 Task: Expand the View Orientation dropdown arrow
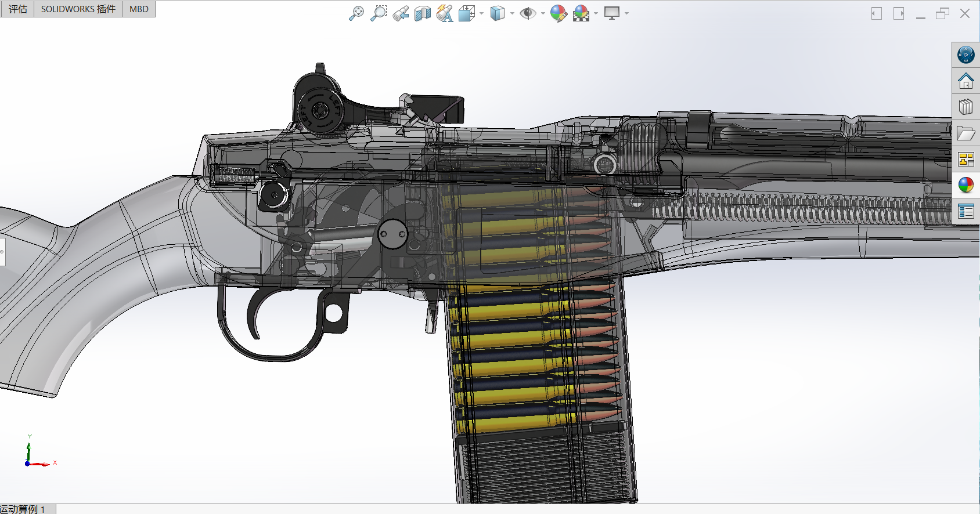[481, 13]
